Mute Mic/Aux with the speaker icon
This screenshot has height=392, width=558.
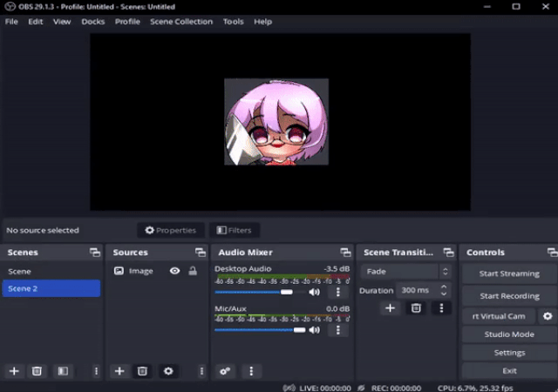314,330
